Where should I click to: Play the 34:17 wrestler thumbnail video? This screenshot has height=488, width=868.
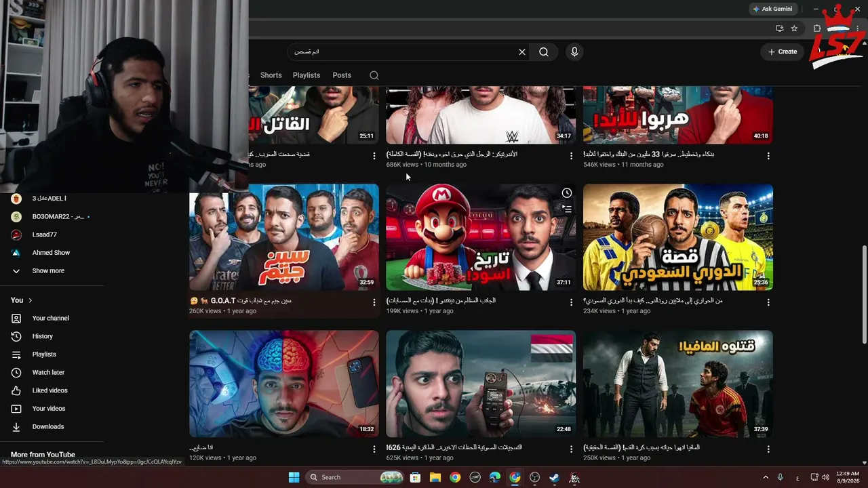(481, 115)
